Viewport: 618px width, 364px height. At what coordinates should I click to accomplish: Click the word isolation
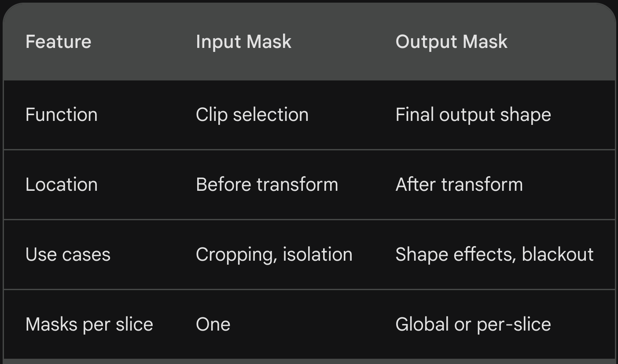[x=317, y=255]
